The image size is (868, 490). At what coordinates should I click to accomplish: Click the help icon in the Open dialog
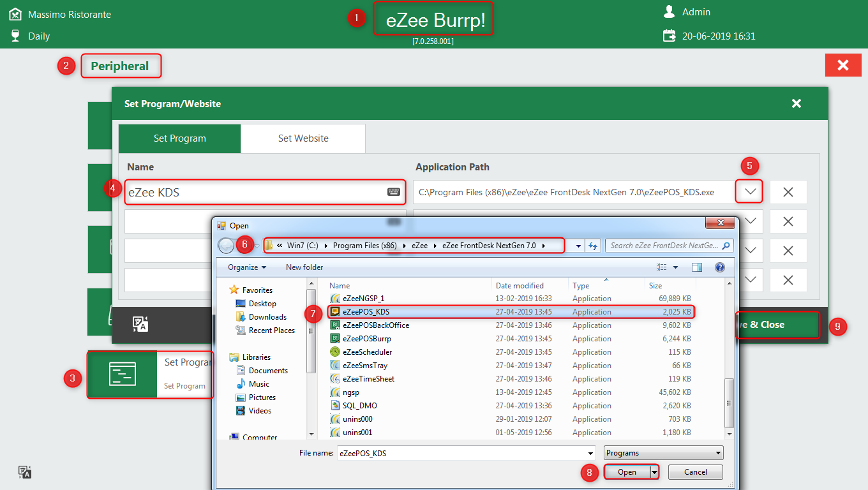[719, 267]
